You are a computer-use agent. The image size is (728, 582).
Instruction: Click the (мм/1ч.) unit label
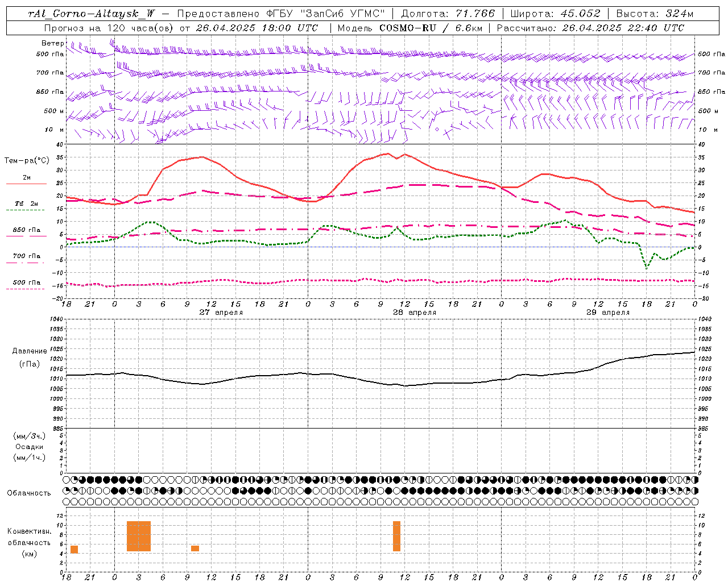(30, 458)
